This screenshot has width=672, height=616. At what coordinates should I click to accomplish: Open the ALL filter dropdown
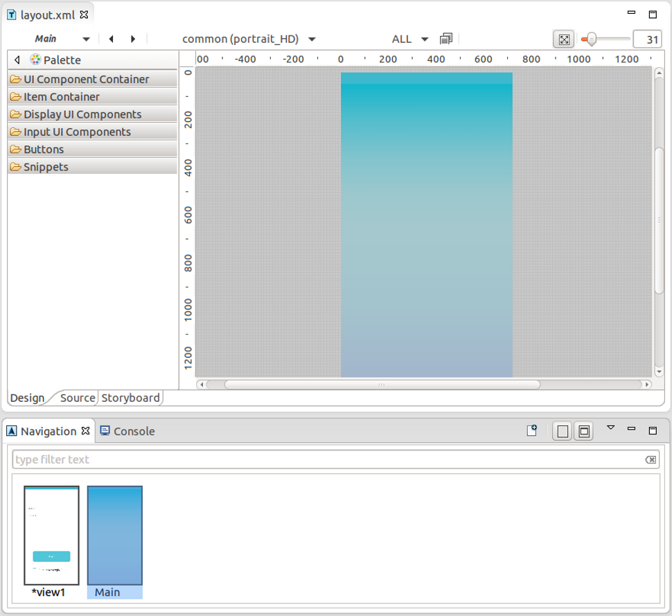pos(425,39)
